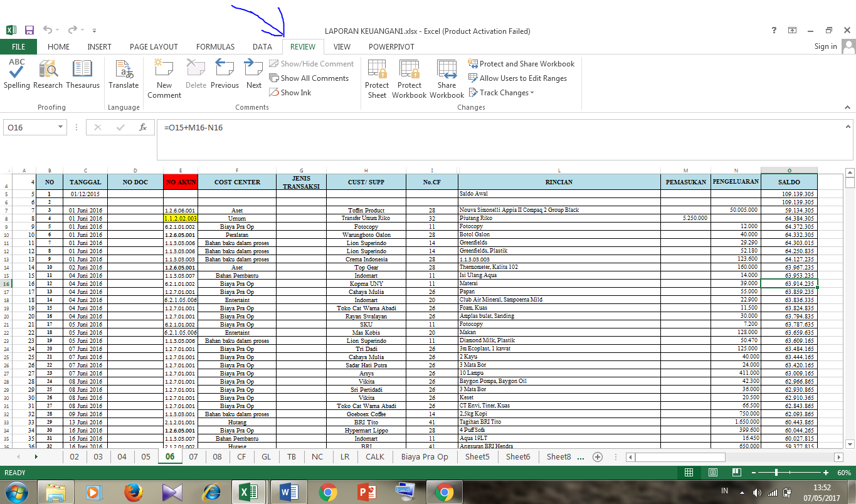856x504 pixels.
Task: Select sheet tab 05
Action: 145,457
